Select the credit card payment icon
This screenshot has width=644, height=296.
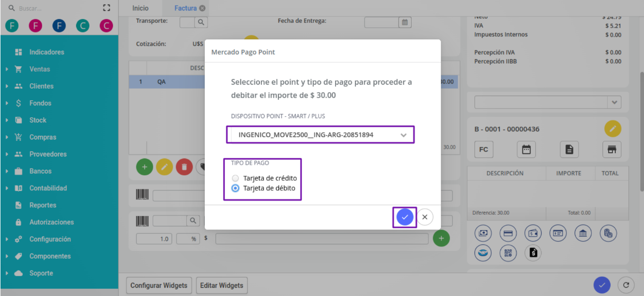click(508, 234)
